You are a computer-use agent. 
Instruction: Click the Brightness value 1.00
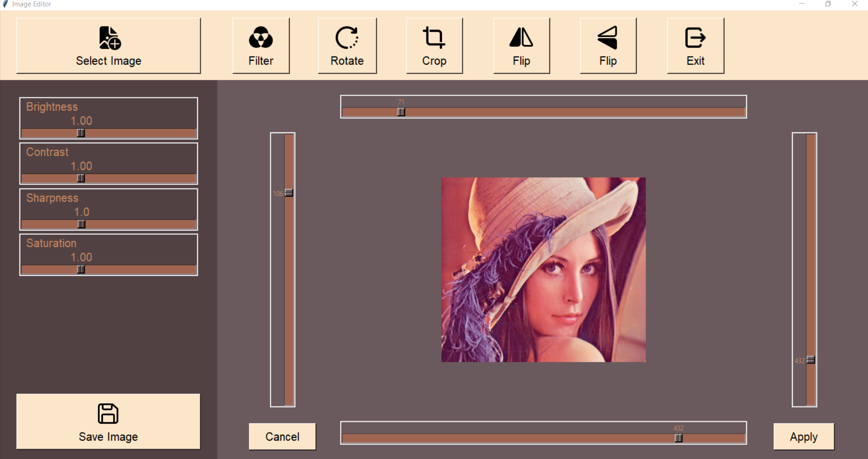[x=82, y=121]
